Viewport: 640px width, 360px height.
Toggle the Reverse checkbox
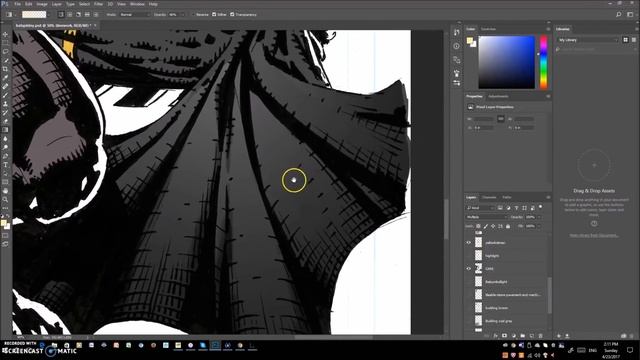(193, 14)
